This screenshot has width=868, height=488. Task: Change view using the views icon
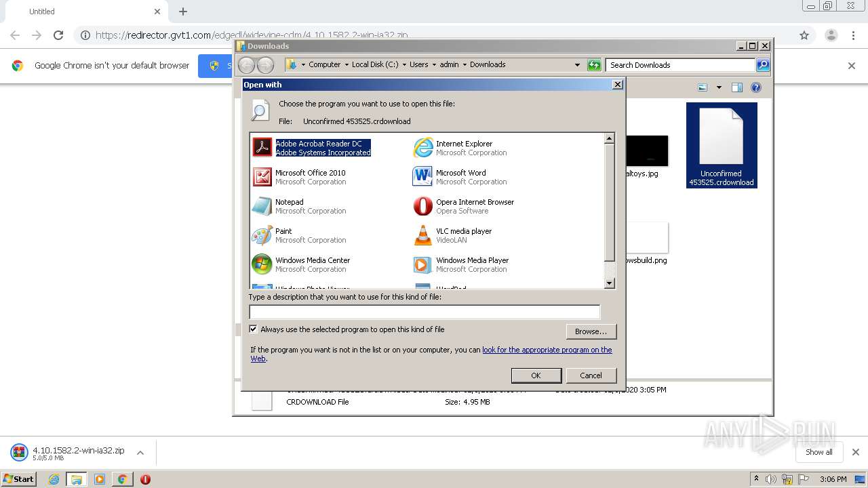[703, 87]
